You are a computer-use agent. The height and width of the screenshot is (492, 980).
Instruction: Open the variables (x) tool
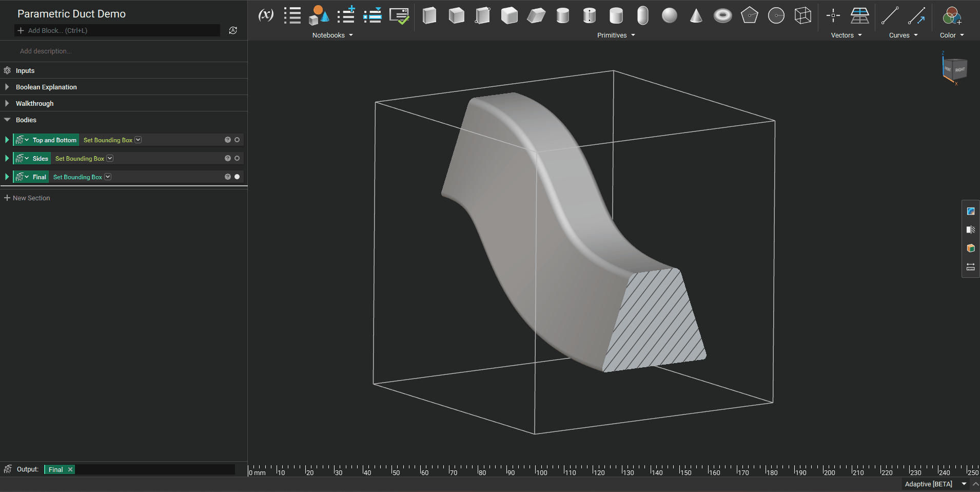pos(266,15)
